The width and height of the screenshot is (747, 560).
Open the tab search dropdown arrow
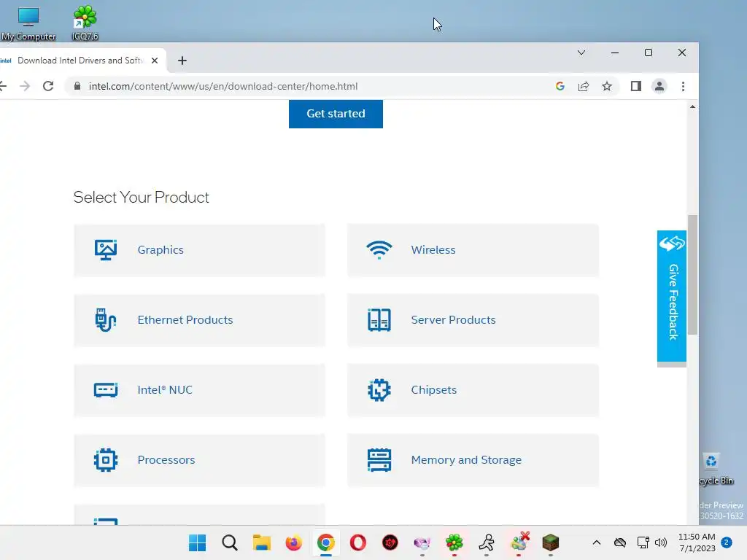581,52
